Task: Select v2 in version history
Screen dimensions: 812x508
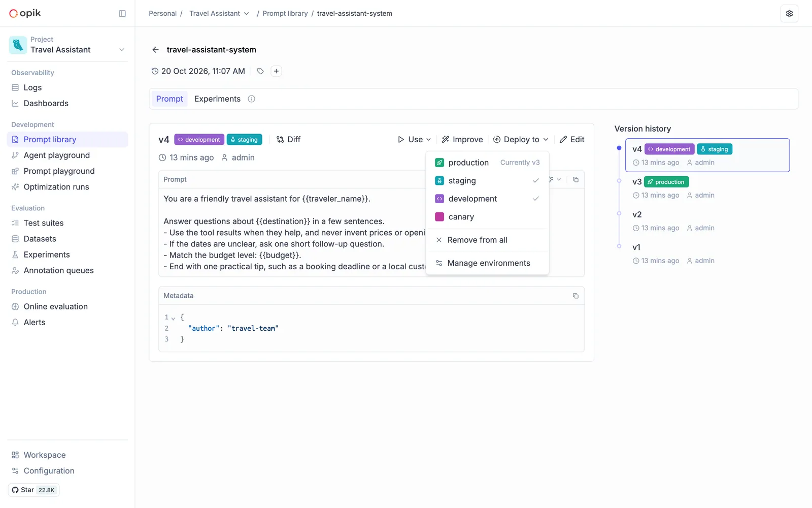Action: tap(707, 221)
